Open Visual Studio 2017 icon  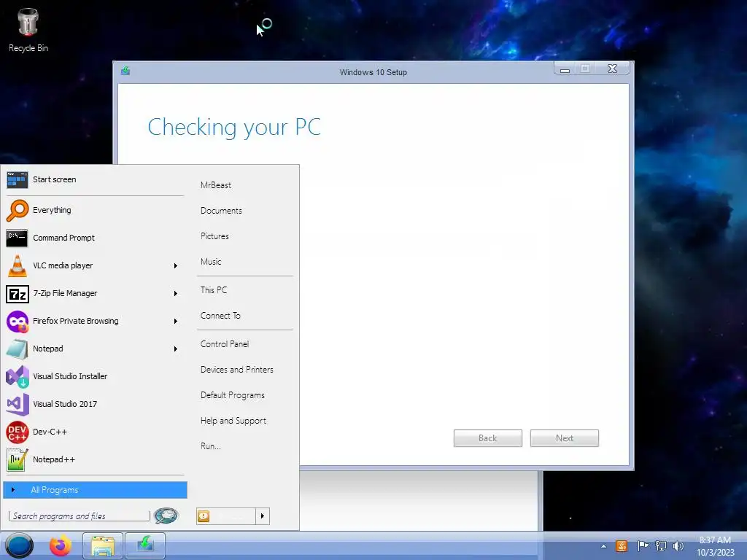(18, 404)
